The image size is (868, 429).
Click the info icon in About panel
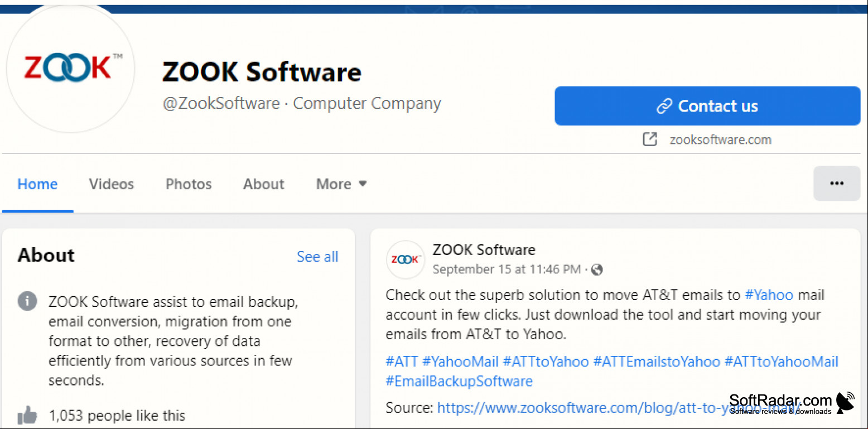27,301
